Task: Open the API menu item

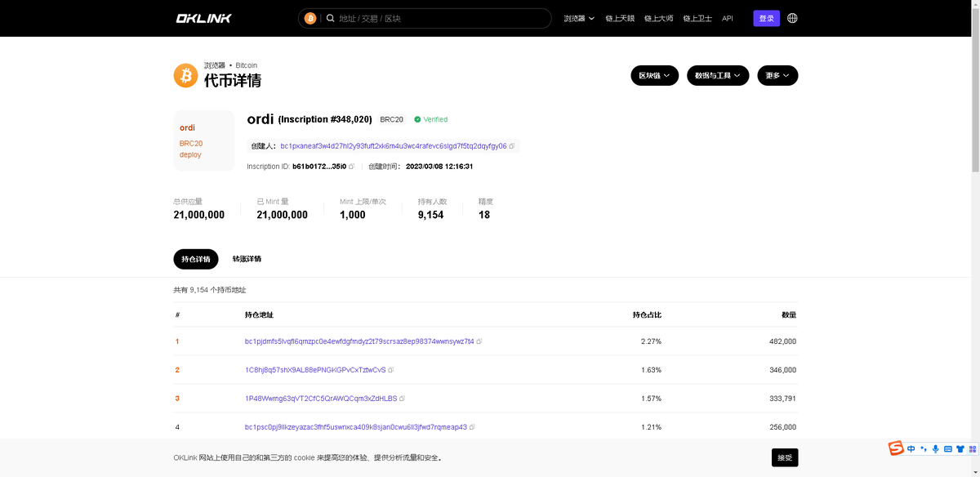Action: [x=728, y=18]
